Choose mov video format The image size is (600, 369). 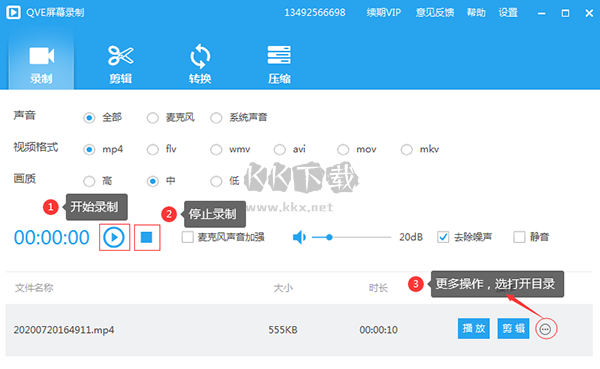(x=343, y=149)
